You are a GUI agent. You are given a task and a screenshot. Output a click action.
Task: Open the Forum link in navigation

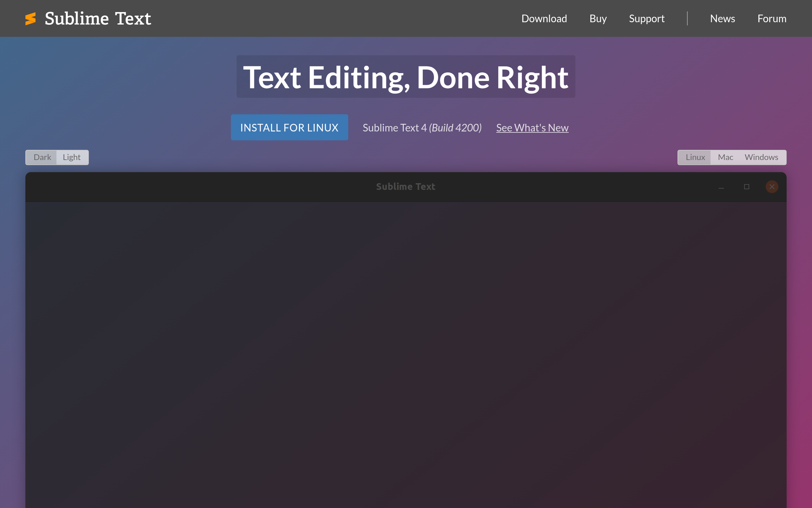click(772, 18)
